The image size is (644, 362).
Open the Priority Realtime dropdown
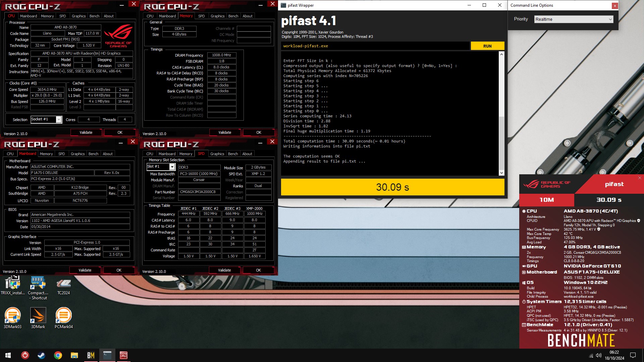[574, 19]
